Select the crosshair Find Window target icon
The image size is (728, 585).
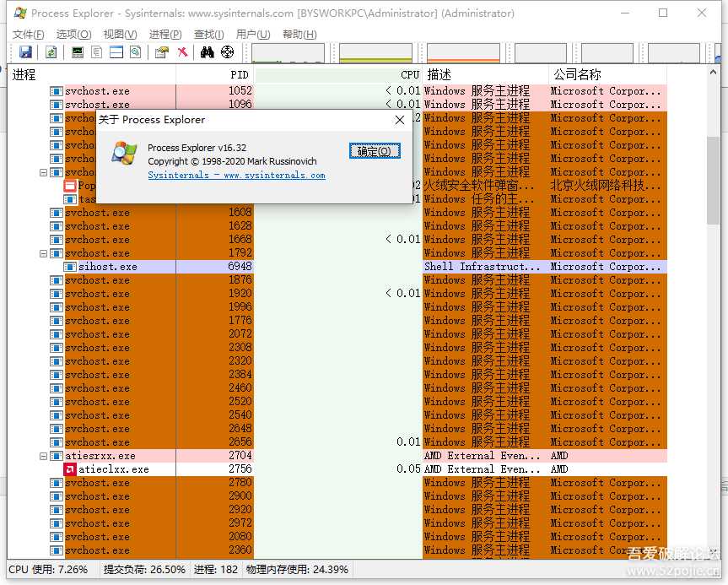tap(228, 52)
